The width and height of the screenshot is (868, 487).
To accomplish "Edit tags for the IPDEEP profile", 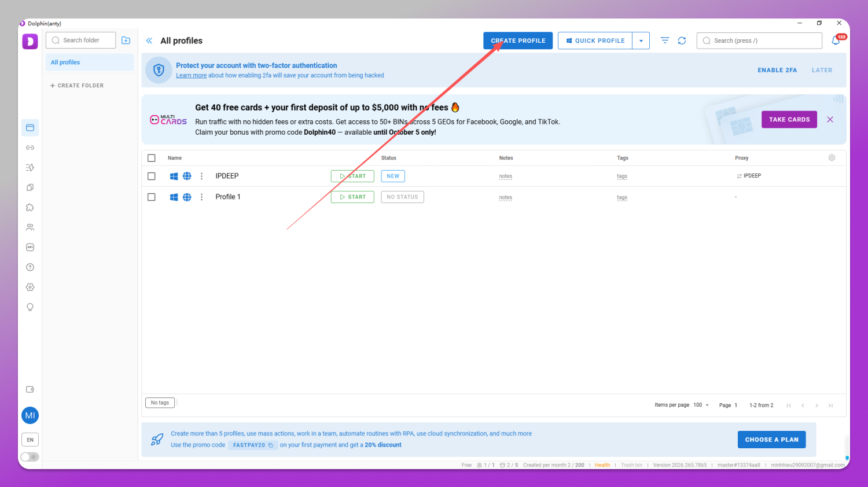I will coord(622,176).
